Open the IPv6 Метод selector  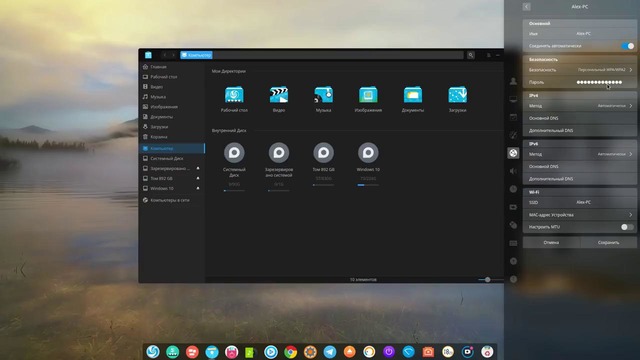(x=580, y=154)
